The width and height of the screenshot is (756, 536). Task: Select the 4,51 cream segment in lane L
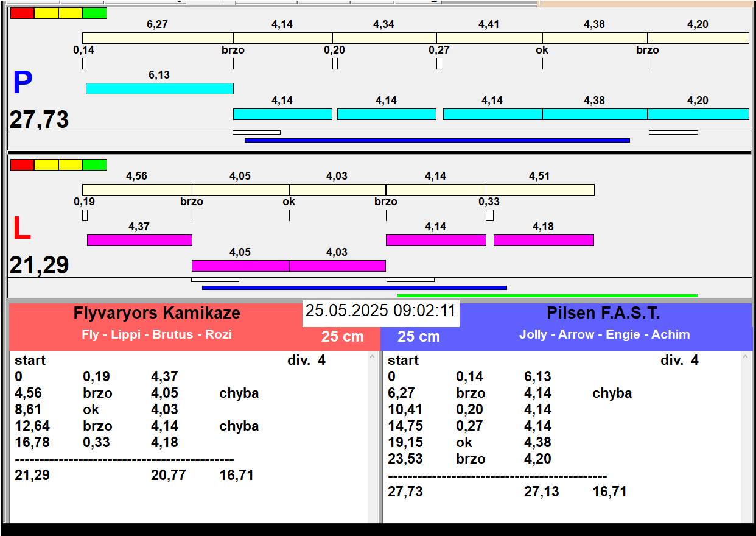(x=540, y=190)
